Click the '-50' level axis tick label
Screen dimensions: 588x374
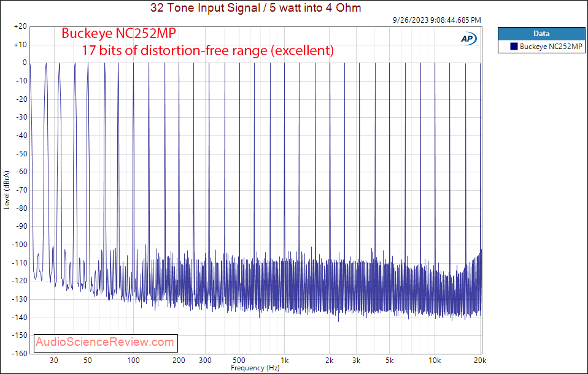click(21, 154)
